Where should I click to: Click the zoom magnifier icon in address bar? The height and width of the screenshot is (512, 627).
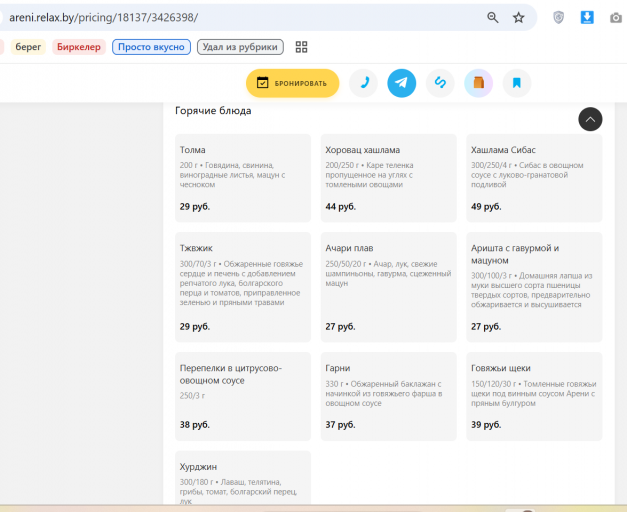[493, 18]
